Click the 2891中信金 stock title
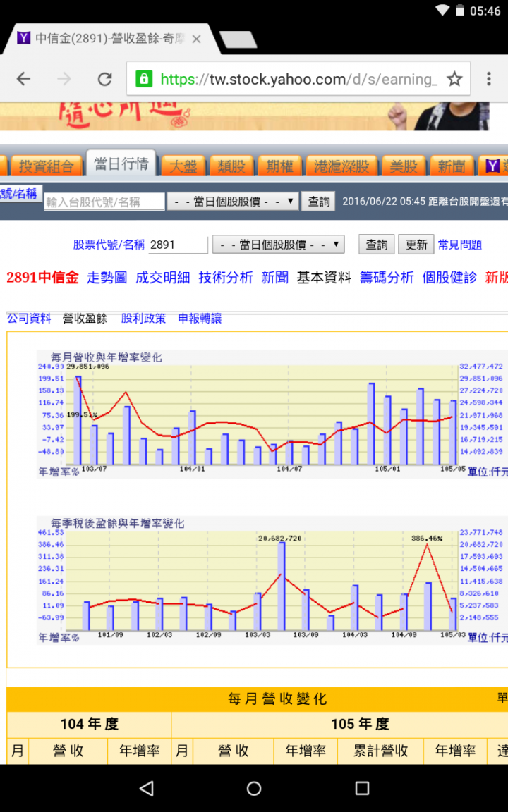 (42, 278)
